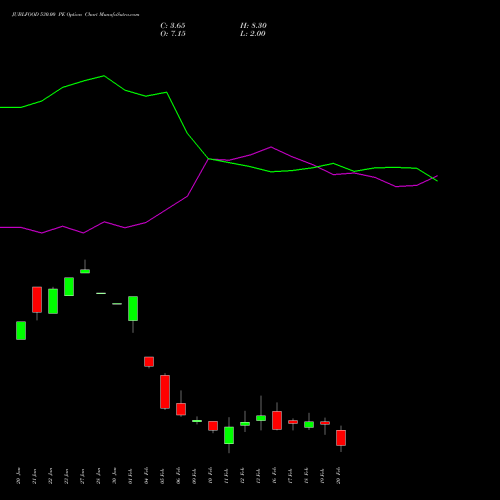The image size is (500, 500).
Task: Click the '05 Feb' date axis label
Action: [x=163, y=476]
